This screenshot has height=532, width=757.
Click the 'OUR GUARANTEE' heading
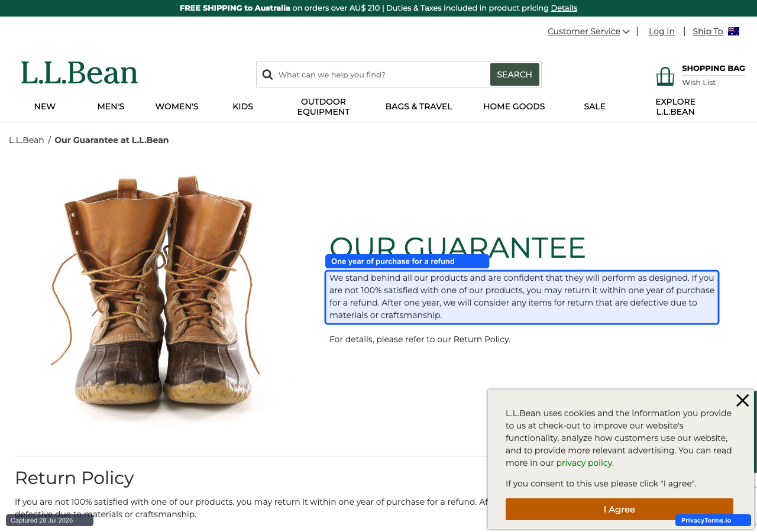coord(457,247)
